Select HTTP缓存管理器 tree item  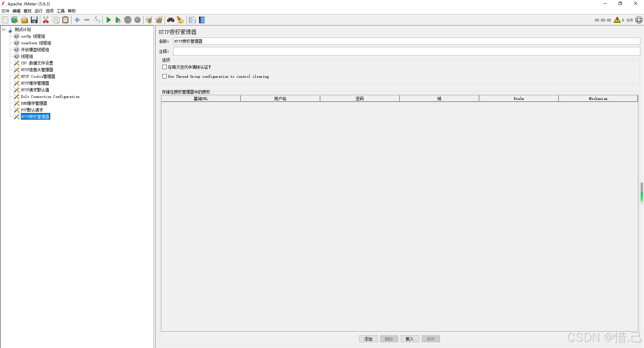click(35, 83)
